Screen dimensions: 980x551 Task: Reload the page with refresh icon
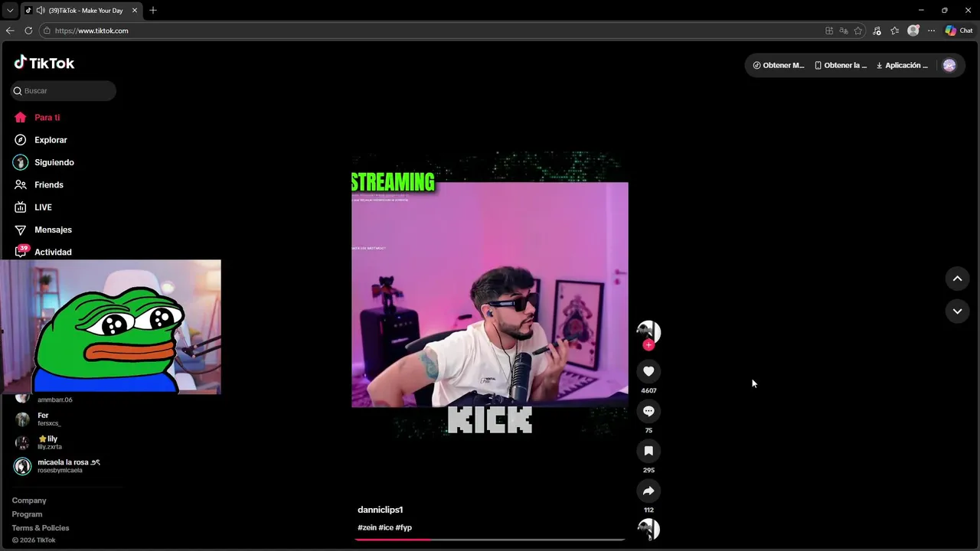[x=28, y=31]
